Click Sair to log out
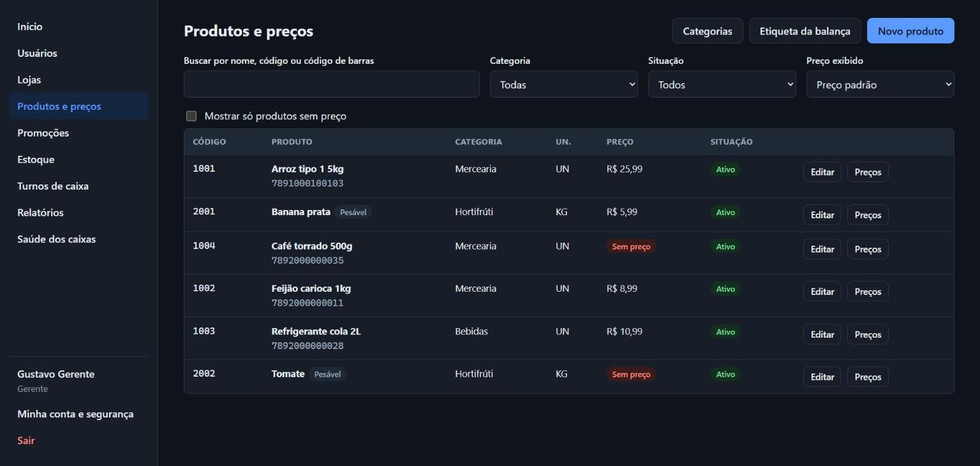Image resolution: width=980 pixels, height=466 pixels. pyautogui.click(x=78, y=440)
